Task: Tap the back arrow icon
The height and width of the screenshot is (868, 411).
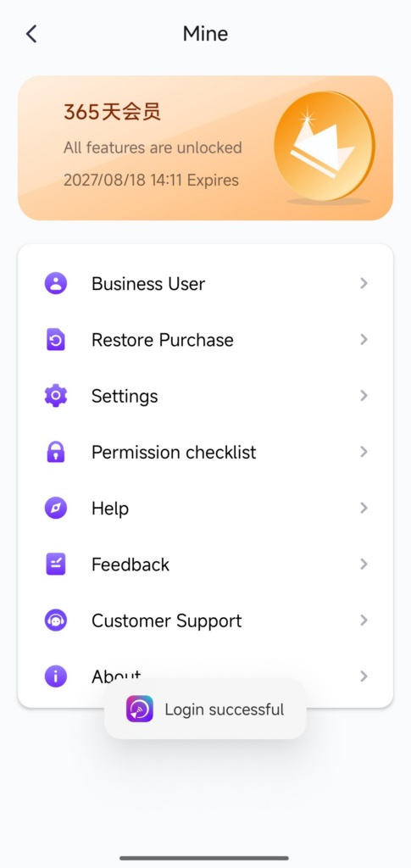Action: point(31,34)
